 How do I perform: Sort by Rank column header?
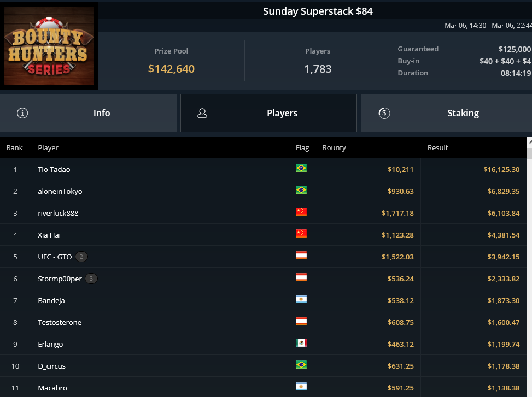pos(15,147)
